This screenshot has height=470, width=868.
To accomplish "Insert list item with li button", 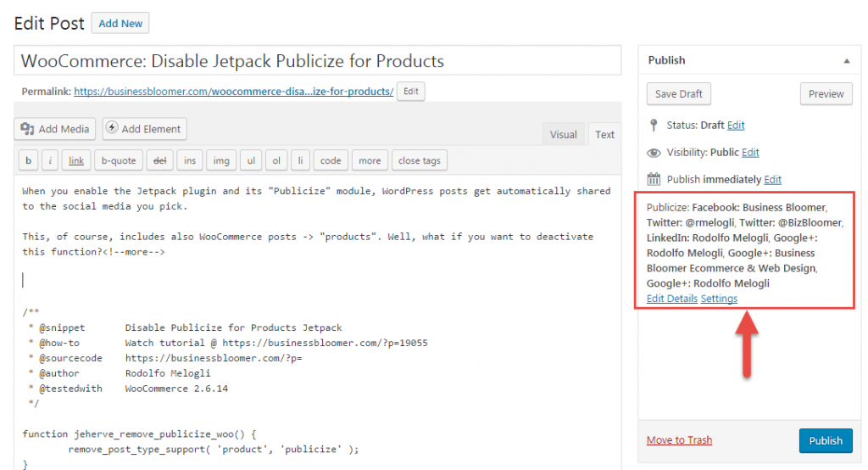I will coord(300,160).
